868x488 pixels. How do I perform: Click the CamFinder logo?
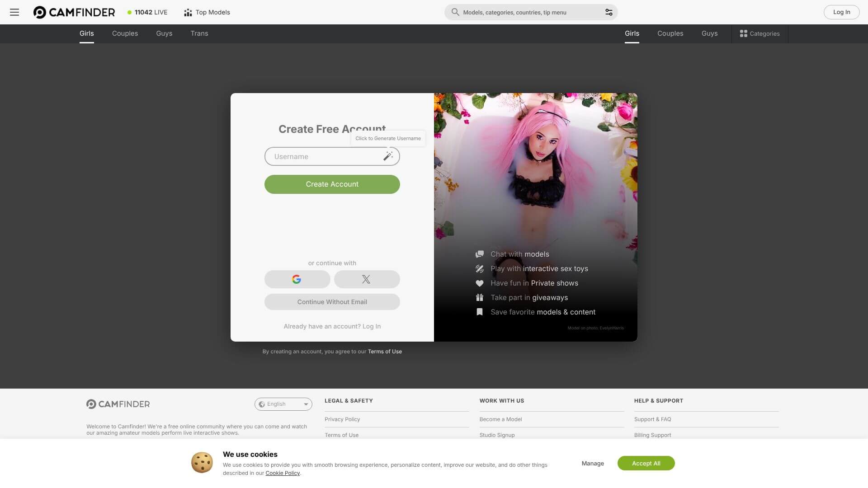[x=74, y=12]
